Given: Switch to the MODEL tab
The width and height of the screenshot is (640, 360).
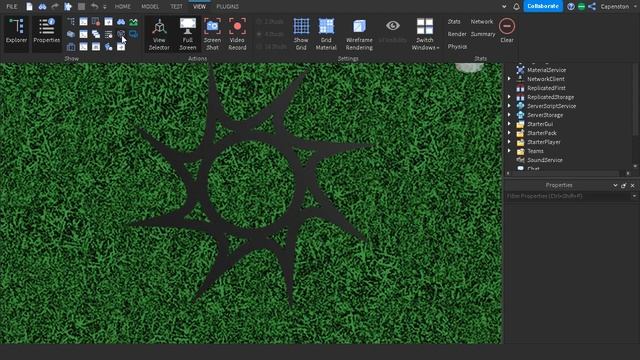Looking at the screenshot, I should point(150,7).
